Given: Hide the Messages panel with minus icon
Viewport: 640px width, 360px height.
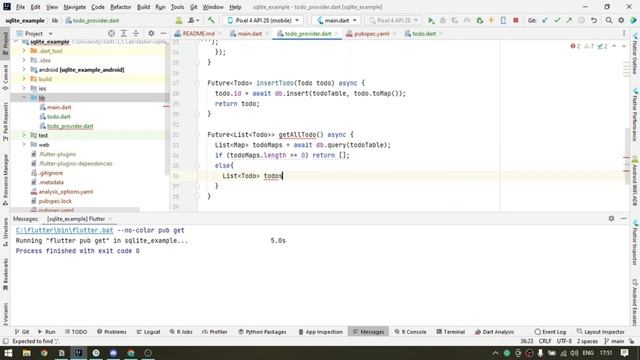Looking at the screenshot, I should [x=624, y=219].
